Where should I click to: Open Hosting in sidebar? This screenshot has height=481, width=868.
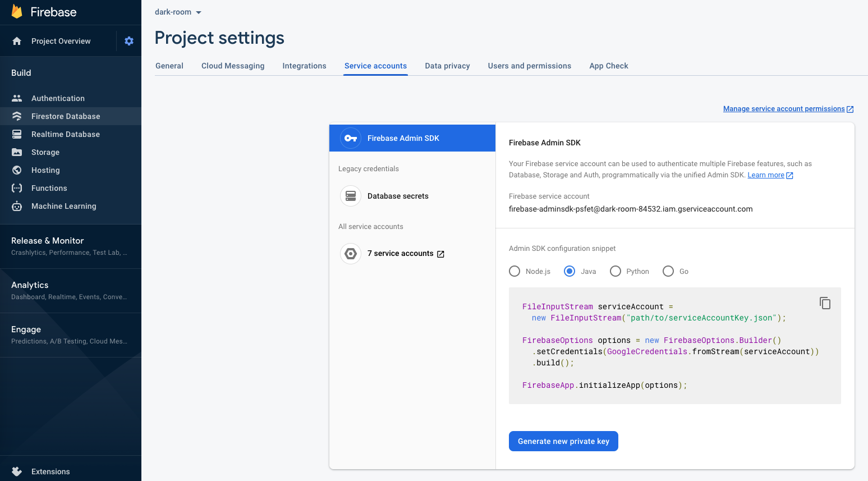[71, 170]
